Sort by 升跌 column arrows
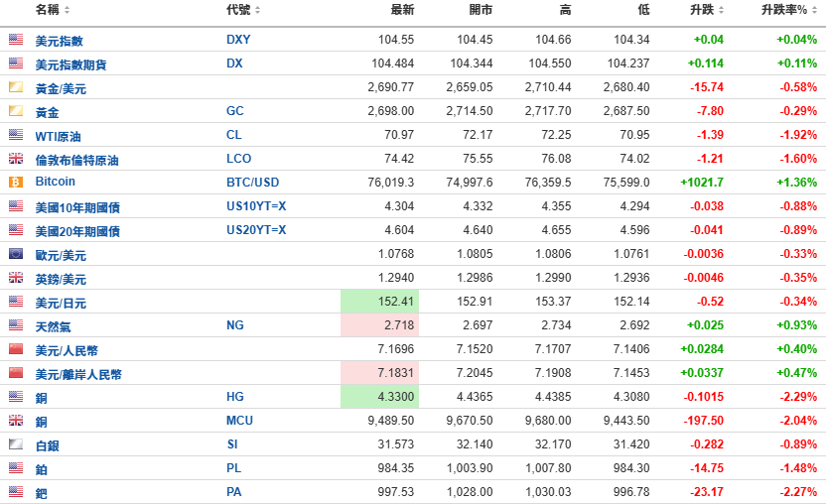This screenshot has height=504, width=826. coord(721,10)
